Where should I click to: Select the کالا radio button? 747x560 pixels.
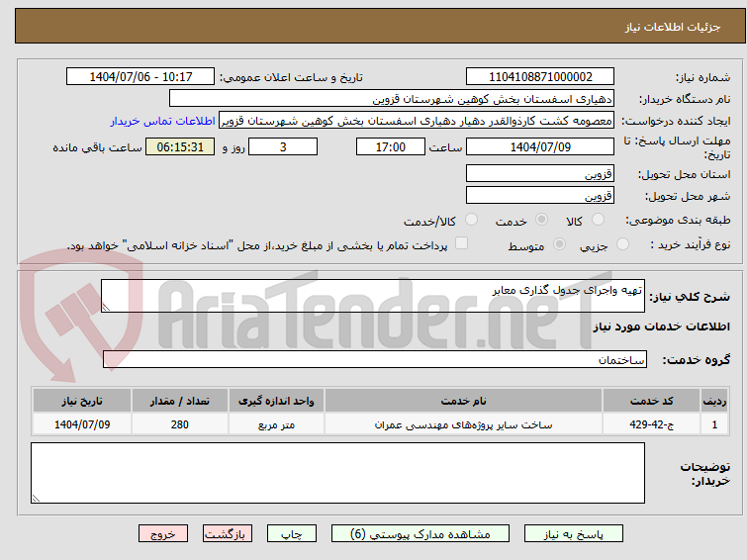point(598,220)
